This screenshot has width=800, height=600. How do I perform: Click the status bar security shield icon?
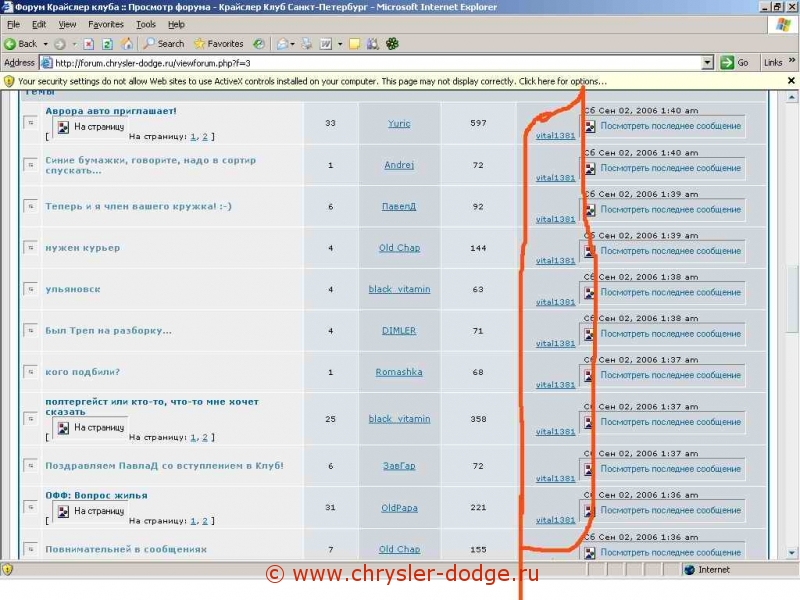[x=8, y=569]
